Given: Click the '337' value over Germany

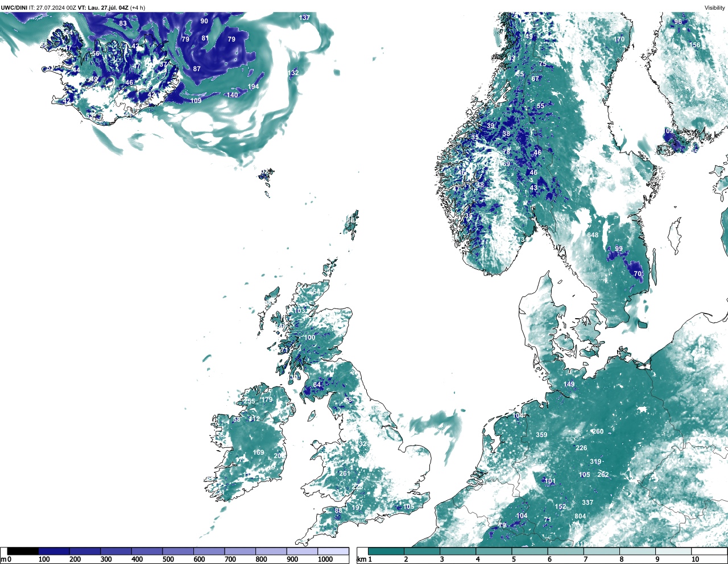Looking at the screenshot, I should click(x=588, y=503).
